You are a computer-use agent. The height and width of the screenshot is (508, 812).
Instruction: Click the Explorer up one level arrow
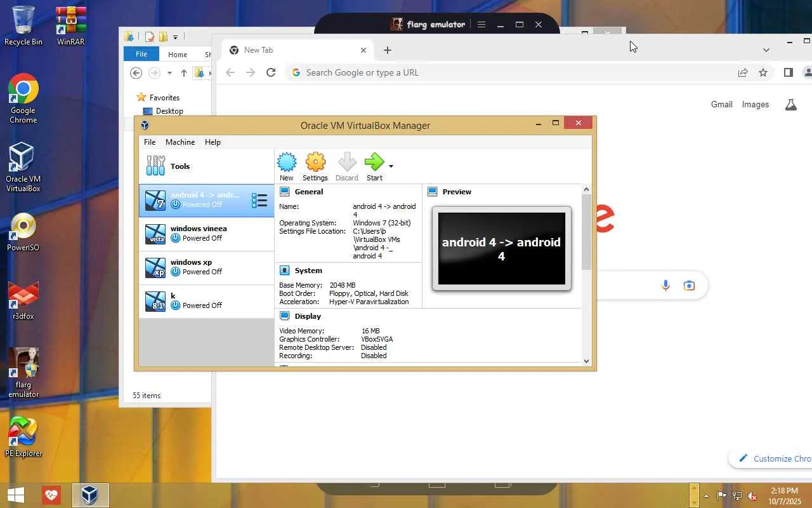pyautogui.click(x=184, y=73)
